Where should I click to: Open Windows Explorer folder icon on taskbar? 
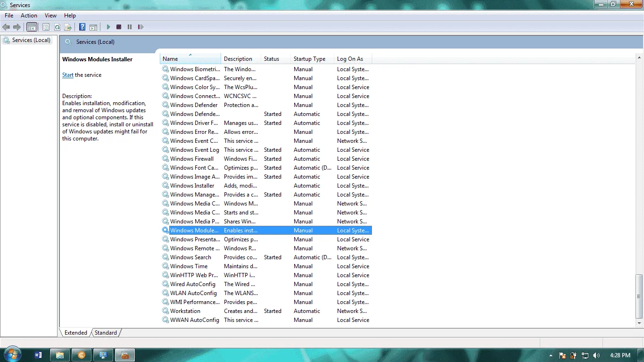coord(60,355)
